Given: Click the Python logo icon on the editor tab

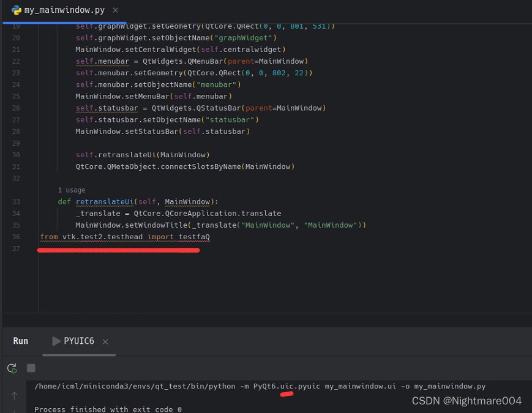Looking at the screenshot, I should pyautogui.click(x=17, y=10).
